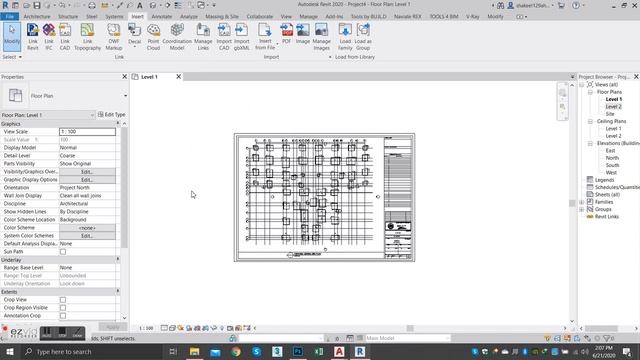The height and width of the screenshot is (360, 640).
Task: Open AutoCAD from the taskbar
Action: [339, 351]
